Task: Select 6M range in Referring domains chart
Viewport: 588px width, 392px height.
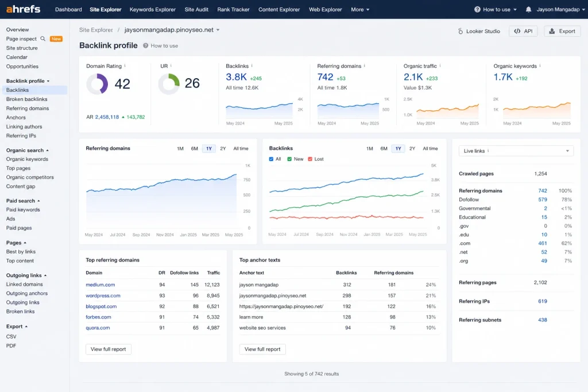Action: click(x=194, y=149)
